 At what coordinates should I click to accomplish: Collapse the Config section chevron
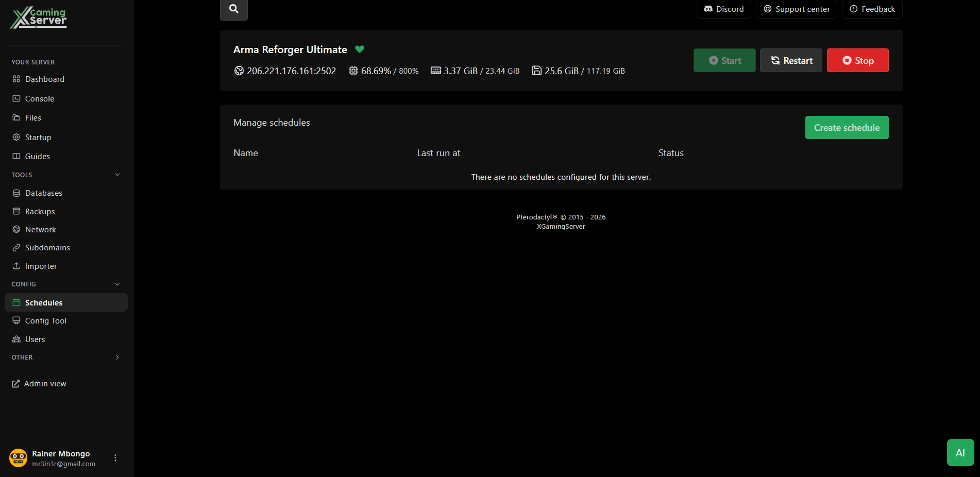coord(117,284)
